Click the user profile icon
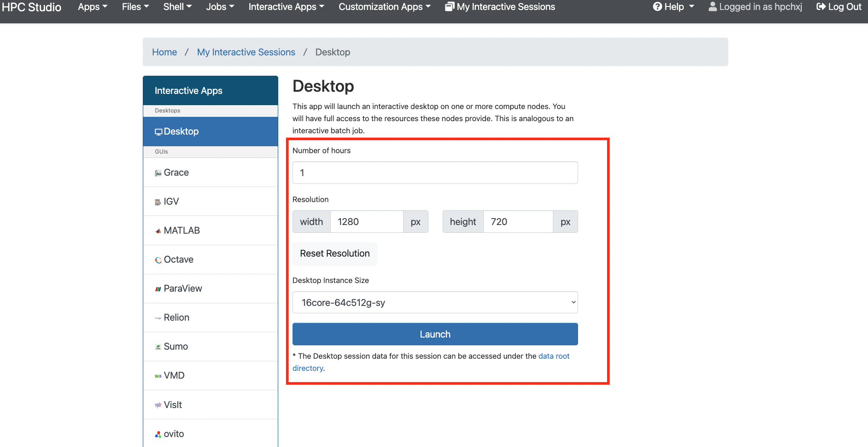This screenshot has height=447, width=868. pyautogui.click(x=713, y=7)
